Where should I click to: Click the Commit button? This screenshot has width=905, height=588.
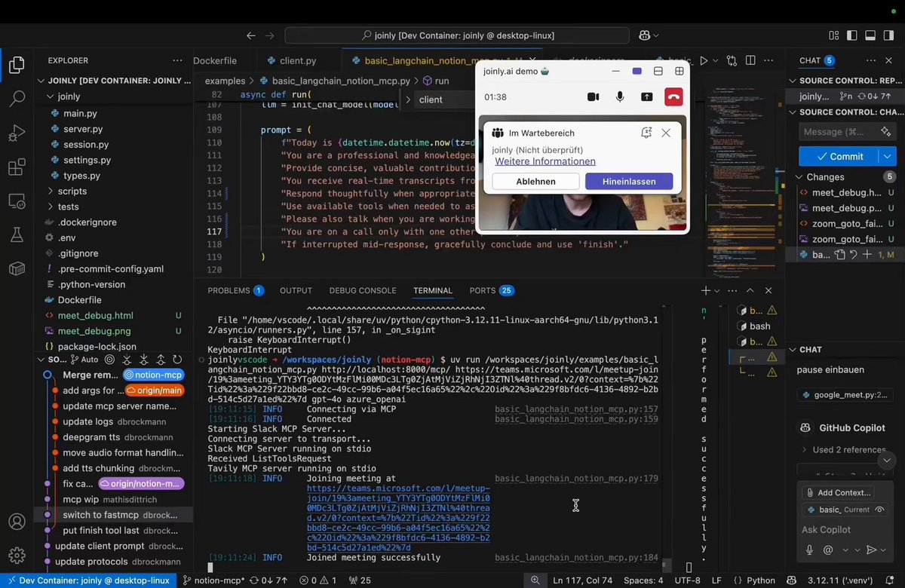click(x=839, y=156)
